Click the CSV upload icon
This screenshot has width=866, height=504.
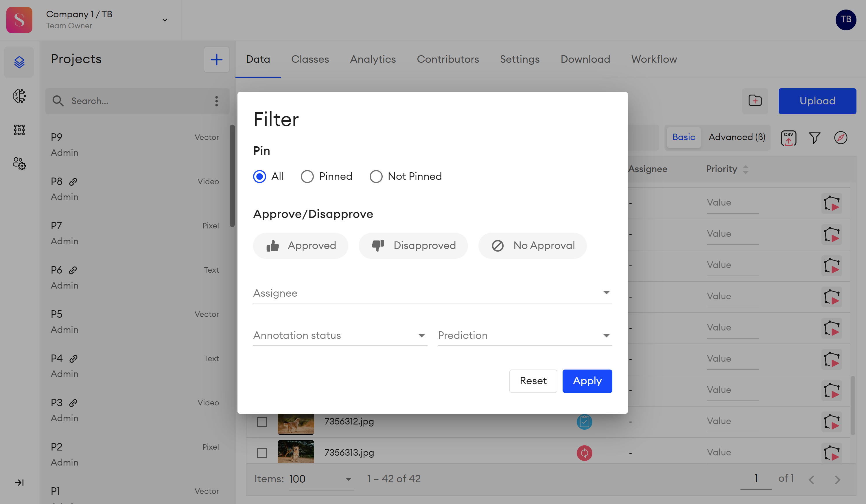[x=789, y=138]
